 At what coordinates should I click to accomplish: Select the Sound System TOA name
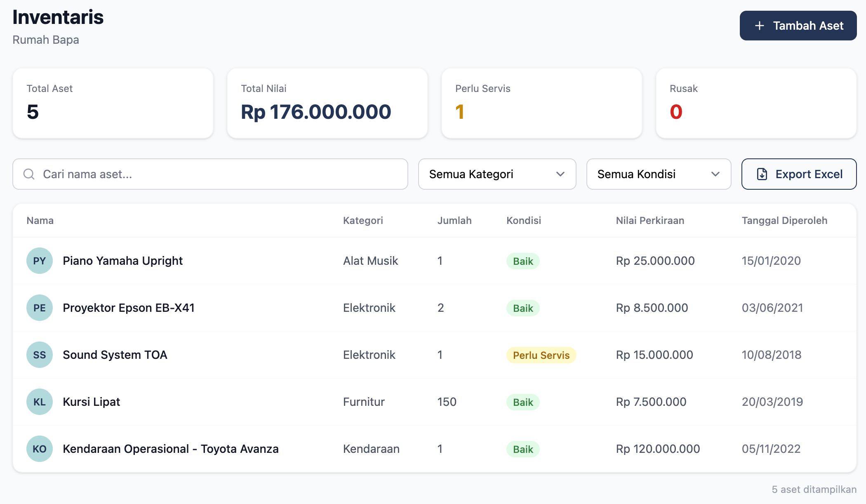click(x=115, y=355)
